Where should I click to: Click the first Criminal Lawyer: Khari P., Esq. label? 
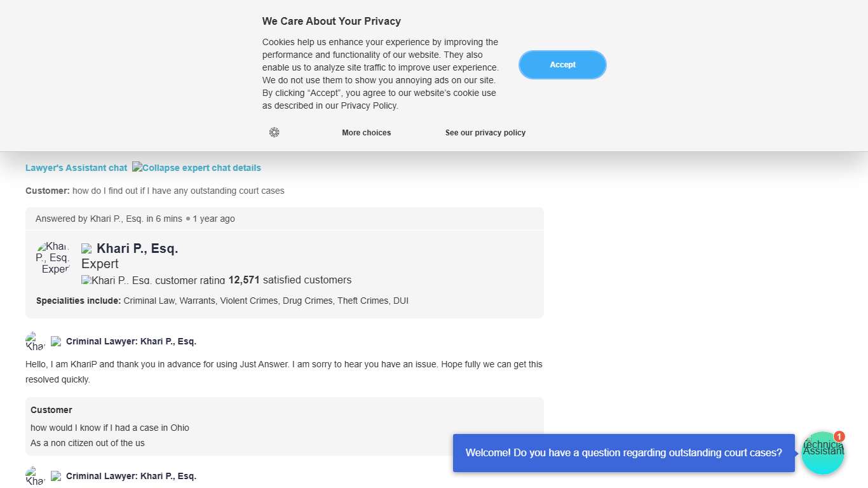click(x=131, y=341)
